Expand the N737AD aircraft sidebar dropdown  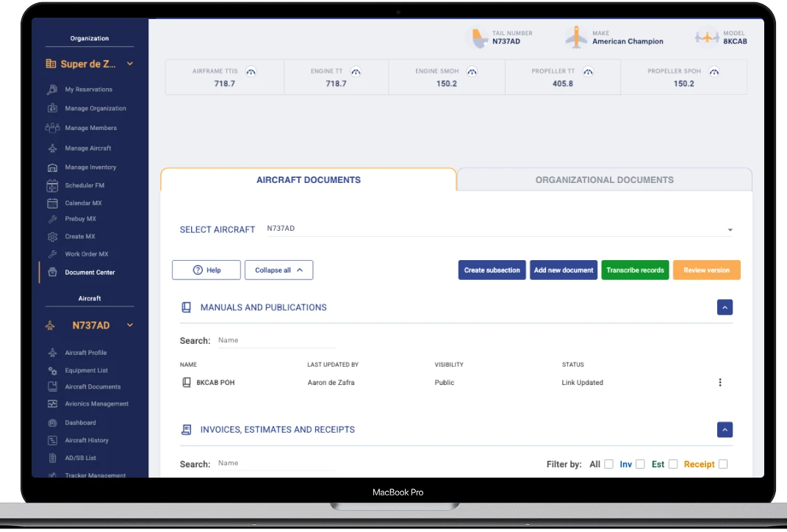pos(130,326)
